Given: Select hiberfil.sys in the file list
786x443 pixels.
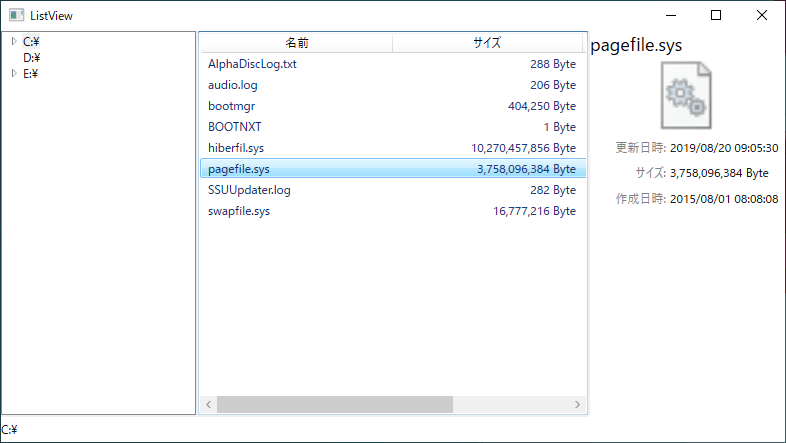Looking at the screenshot, I should [393, 148].
